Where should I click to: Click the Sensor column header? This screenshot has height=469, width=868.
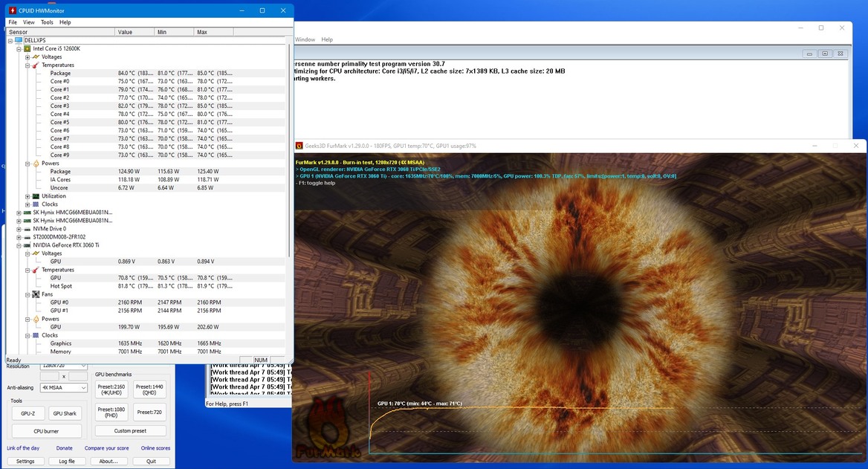pyautogui.click(x=61, y=32)
